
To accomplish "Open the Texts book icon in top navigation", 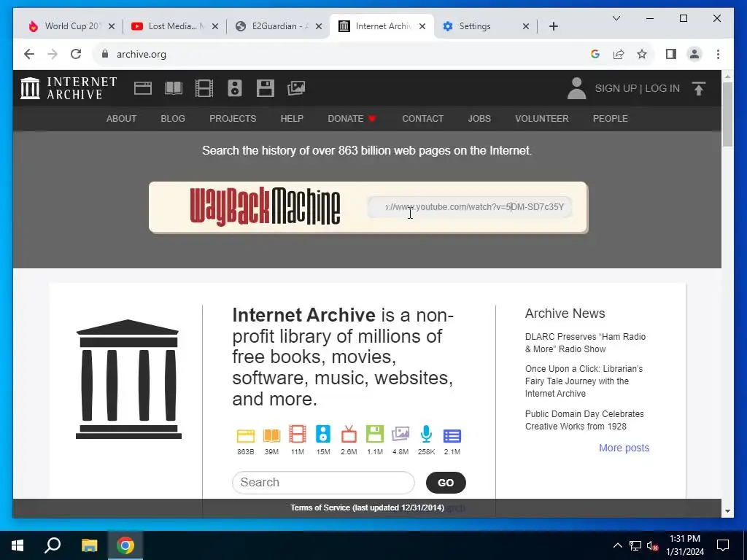I will (x=174, y=88).
